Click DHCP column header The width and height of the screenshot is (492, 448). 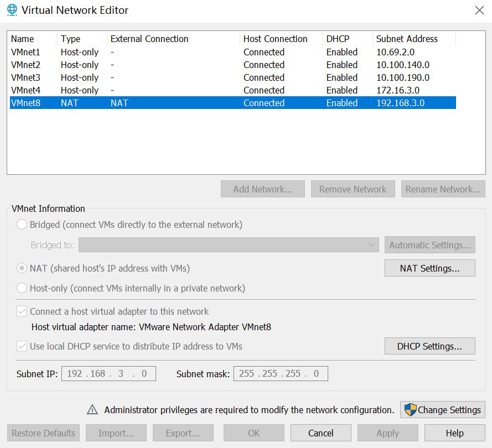click(348, 39)
